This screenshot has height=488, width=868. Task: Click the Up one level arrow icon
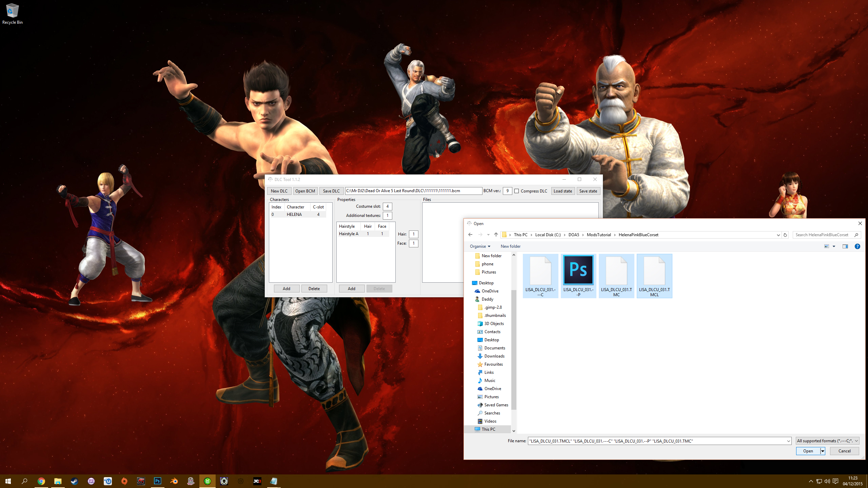[x=496, y=235]
